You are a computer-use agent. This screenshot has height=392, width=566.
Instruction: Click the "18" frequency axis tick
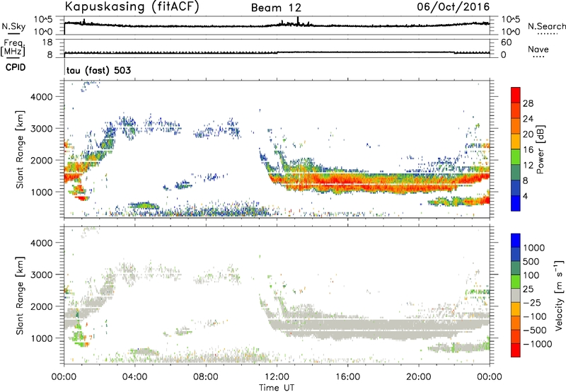tap(47, 42)
